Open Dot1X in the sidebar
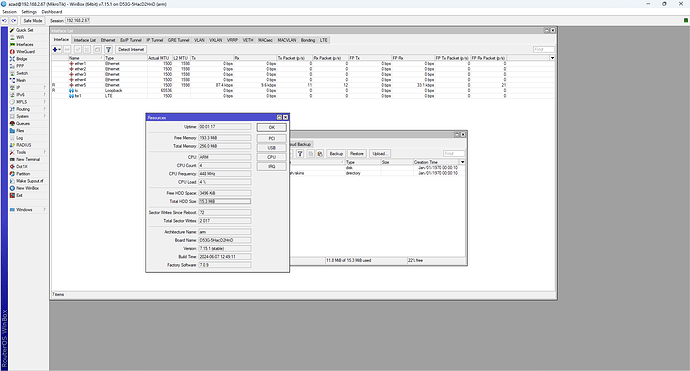 pos(22,166)
